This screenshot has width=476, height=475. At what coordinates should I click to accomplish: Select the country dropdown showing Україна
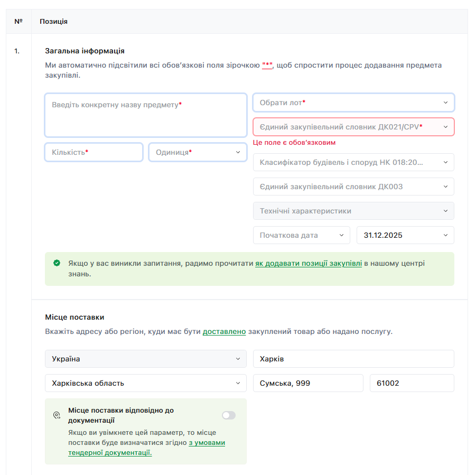point(145,359)
